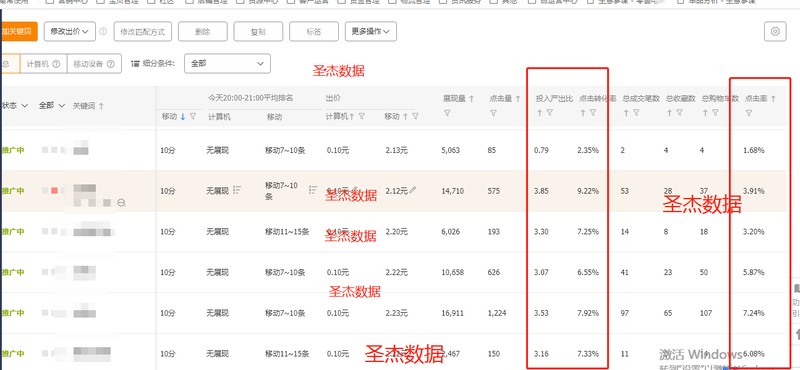Screen dimensions: 800x370
Task: Open filter for 计算机 bid column
Action: tap(361, 116)
